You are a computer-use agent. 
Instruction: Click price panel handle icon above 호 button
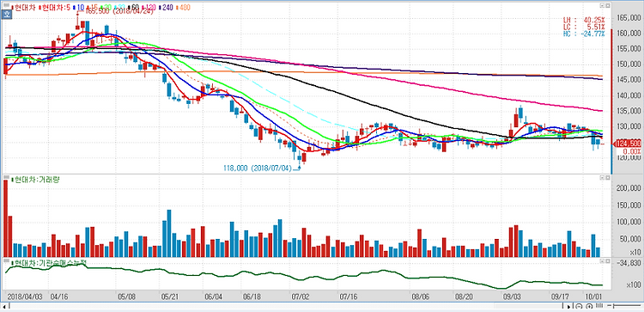[x=6, y=6]
